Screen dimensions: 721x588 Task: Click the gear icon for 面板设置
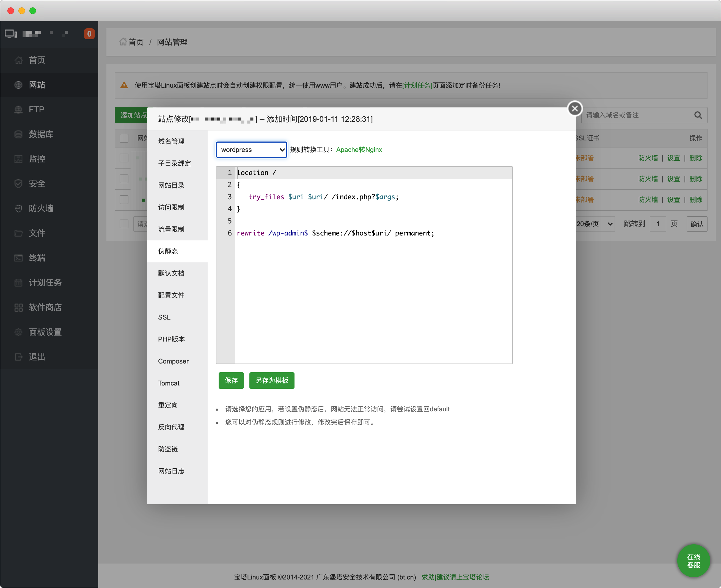(x=19, y=332)
